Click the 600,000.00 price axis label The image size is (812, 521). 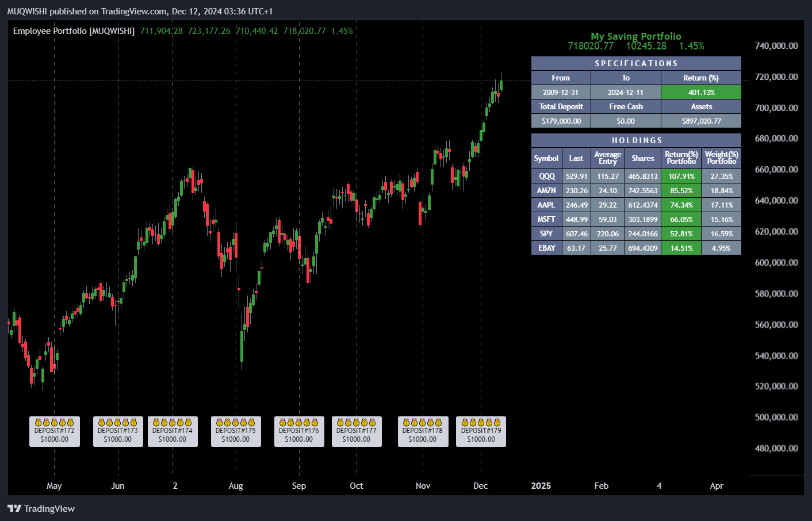(x=776, y=262)
